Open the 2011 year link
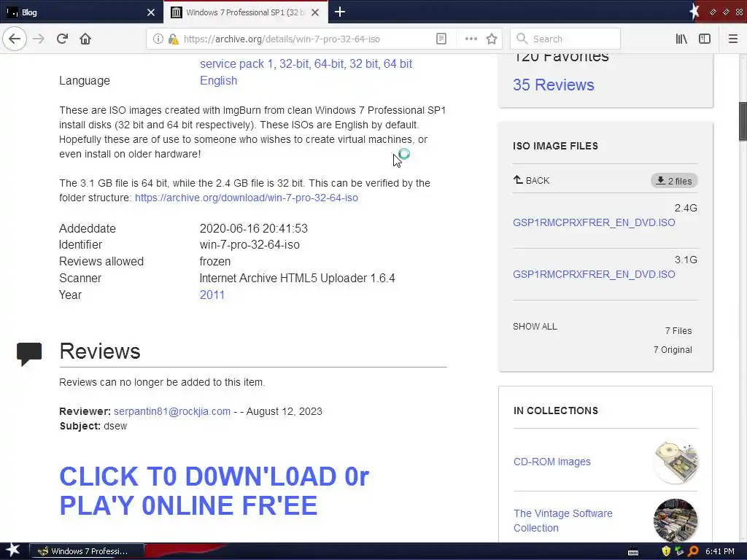The height and width of the screenshot is (560, 747). pyautogui.click(x=212, y=295)
